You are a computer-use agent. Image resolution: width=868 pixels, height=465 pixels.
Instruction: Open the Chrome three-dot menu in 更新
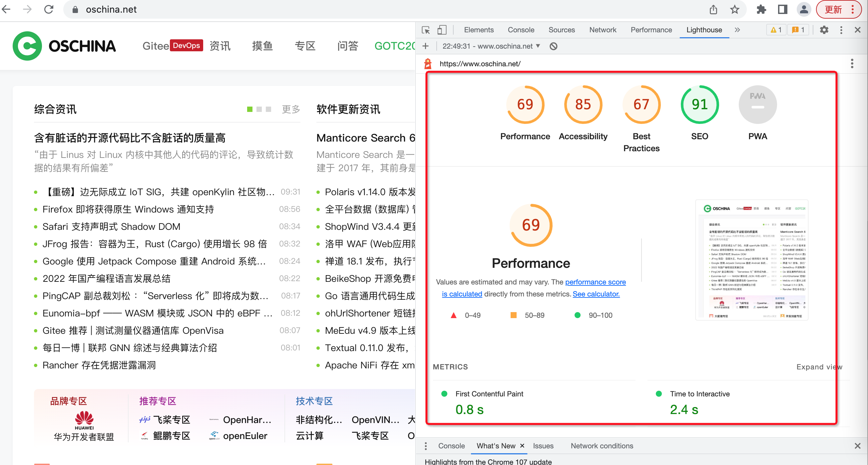click(x=853, y=9)
